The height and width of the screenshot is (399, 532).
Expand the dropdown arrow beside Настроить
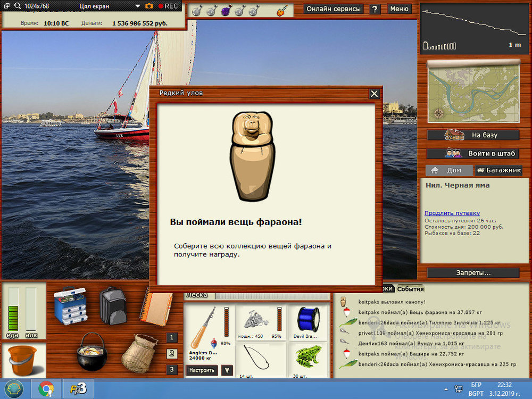pos(227,370)
